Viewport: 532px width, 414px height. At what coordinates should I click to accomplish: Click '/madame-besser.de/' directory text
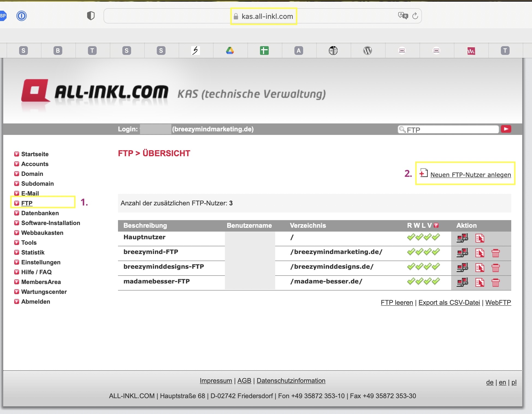326,281
